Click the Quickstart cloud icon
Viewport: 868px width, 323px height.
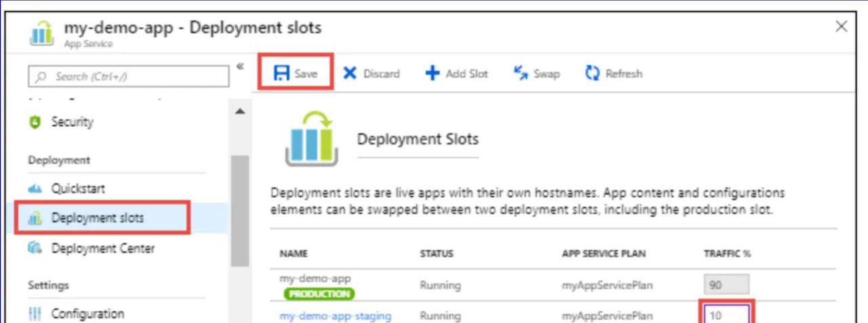tap(37, 189)
